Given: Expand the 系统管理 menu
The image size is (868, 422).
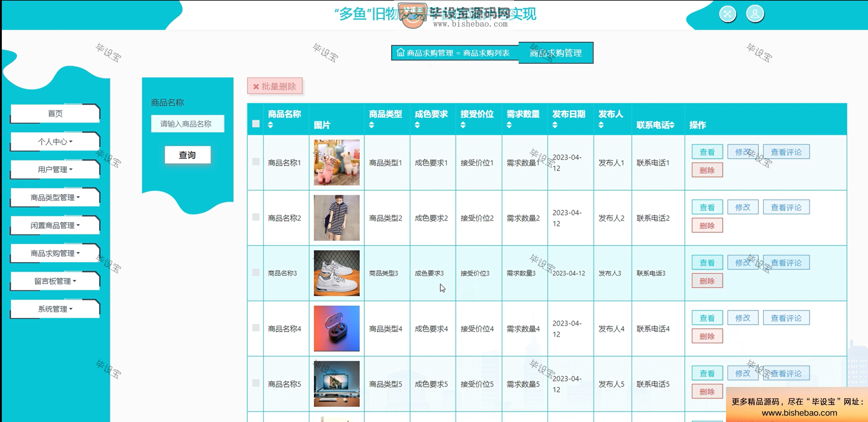Looking at the screenshot, I should point(55,309).
